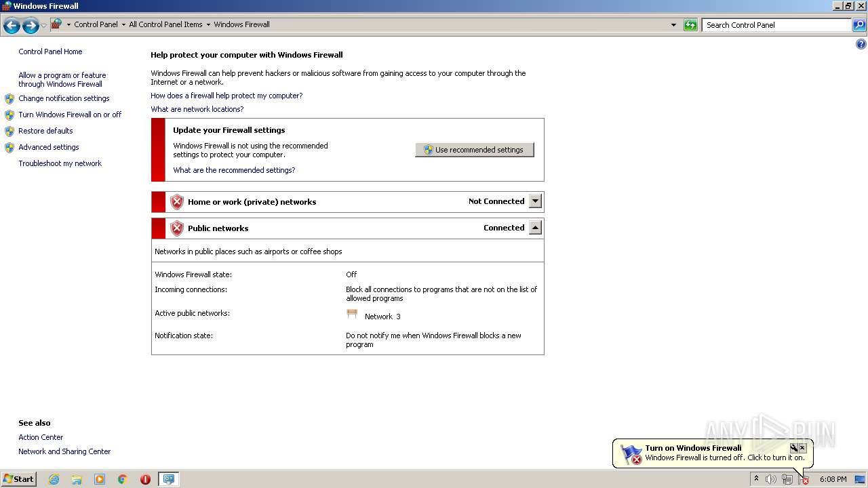Screen dimensions: 868x488
Task: Click red shield icon for Home or work networks
Action: pos(177,202)
